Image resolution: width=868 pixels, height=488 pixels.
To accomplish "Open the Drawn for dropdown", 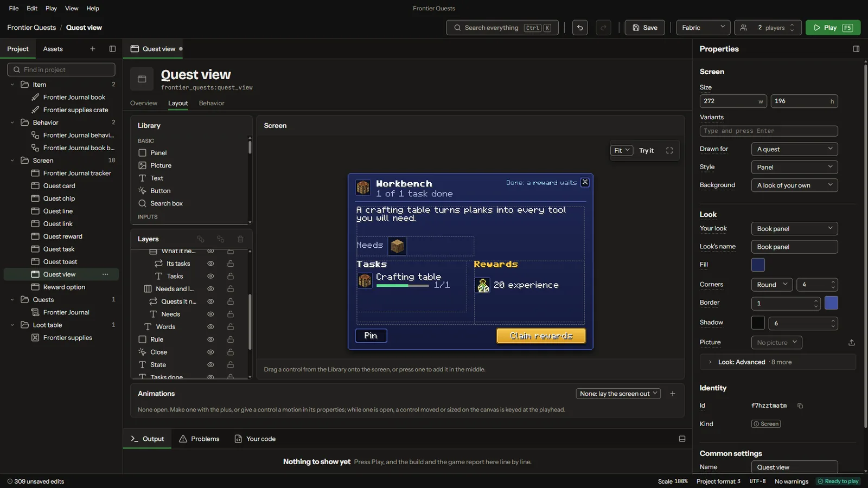I will click(x=794, y=149).
